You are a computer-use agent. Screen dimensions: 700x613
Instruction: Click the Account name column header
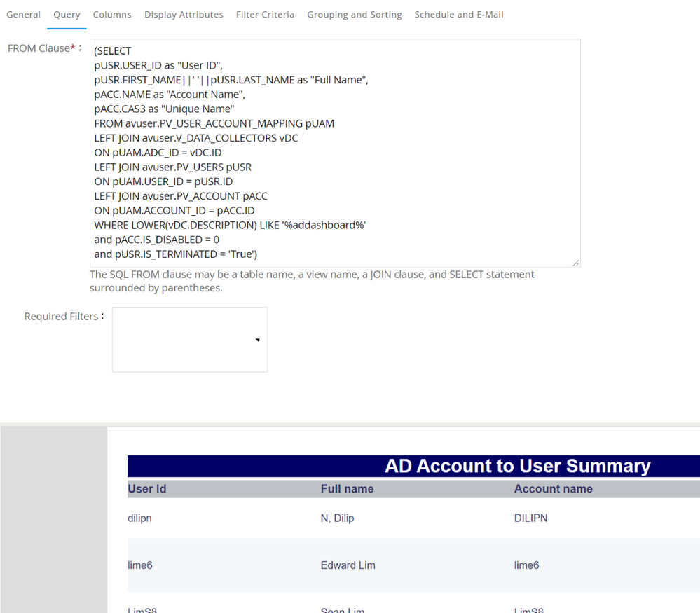(x=553, y=489)
